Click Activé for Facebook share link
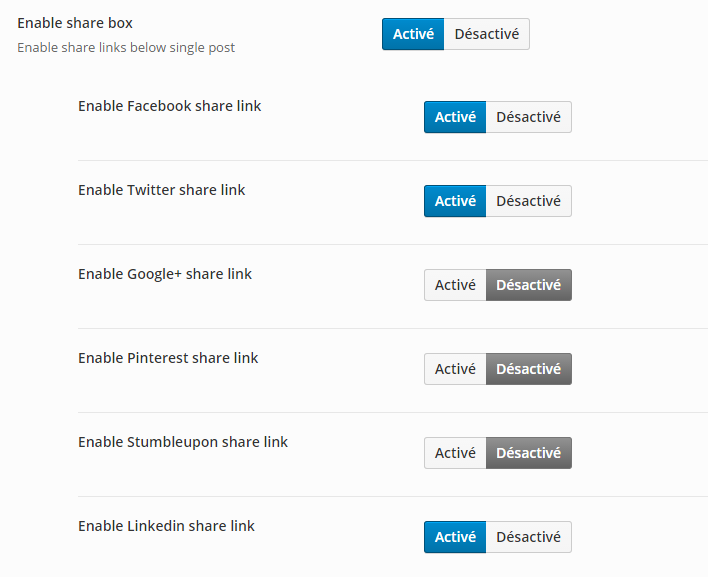708x577 pixels. tap(455, 117)
